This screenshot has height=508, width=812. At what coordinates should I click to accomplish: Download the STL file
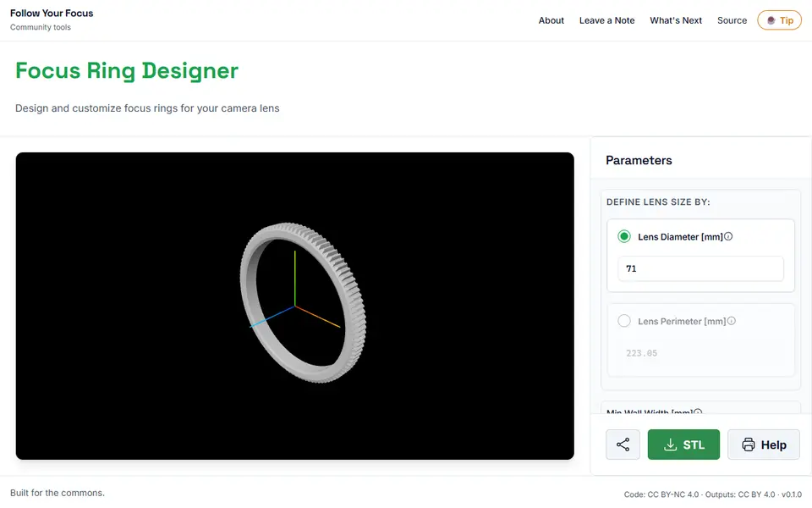point(683,444)
